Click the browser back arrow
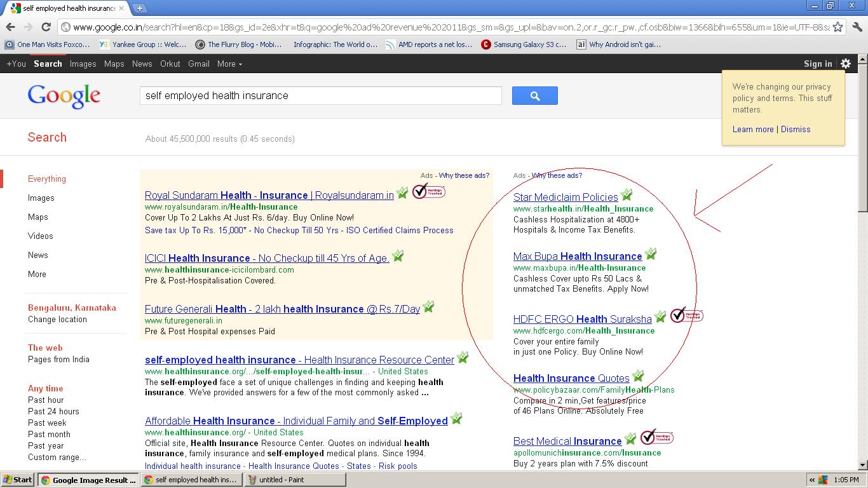This screenshot has width=868, height=488. pyautogui.click(x=10, y=27)
